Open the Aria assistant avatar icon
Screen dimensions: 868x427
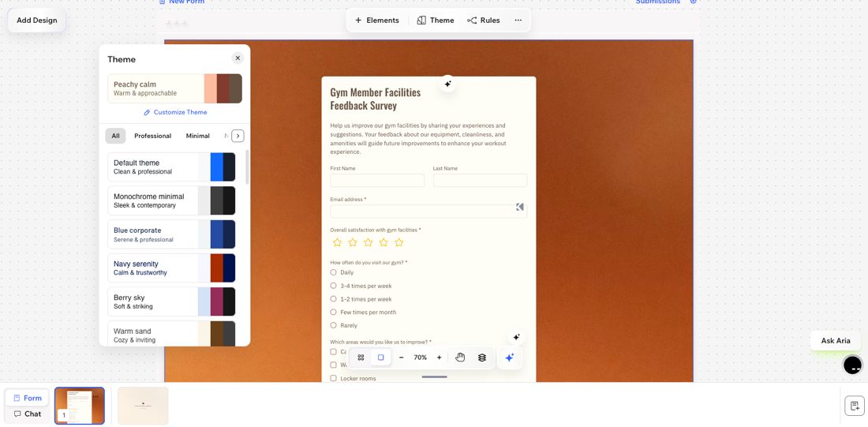pos(852,365)
